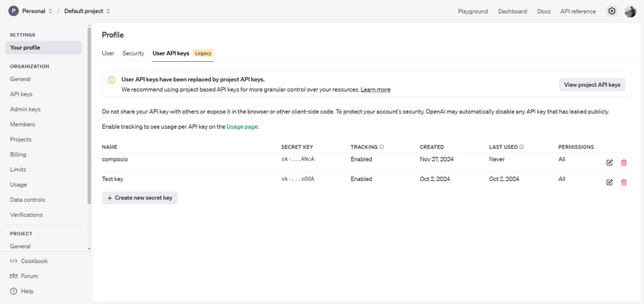Open settings gear icon in header
The image size is (644, 304).
[612, 11]
